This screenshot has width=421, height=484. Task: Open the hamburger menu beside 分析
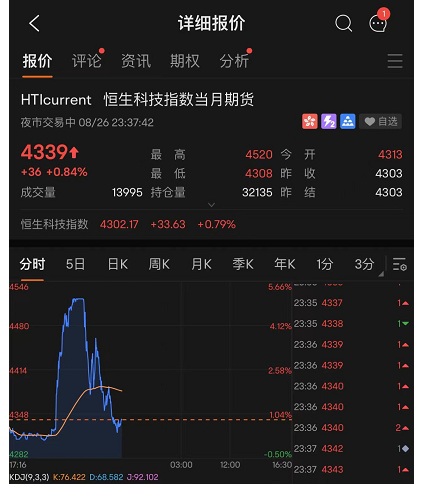[395, 61]
